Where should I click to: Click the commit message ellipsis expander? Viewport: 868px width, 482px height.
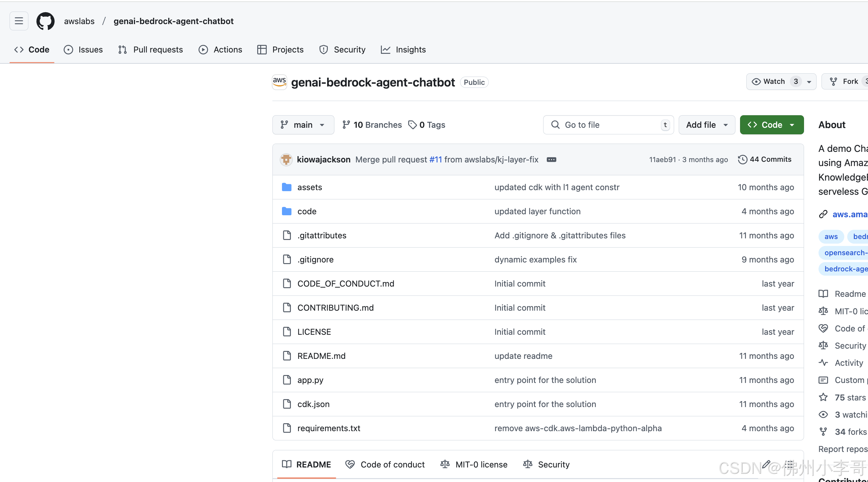point(551,159)
